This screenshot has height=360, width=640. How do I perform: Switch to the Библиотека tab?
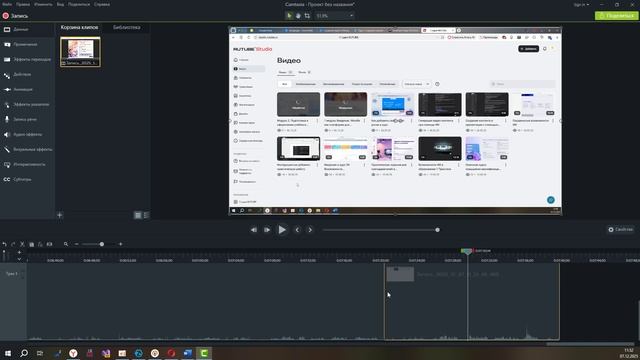[x=127, y=27]
